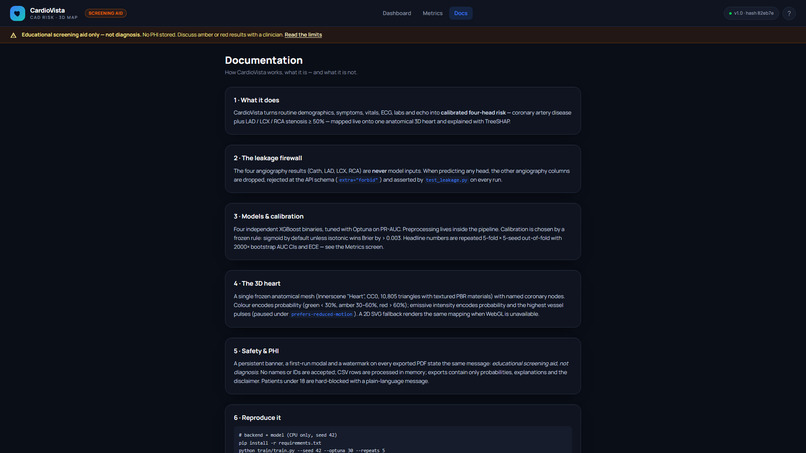The width and height of the screenshot is (806, 453).
Task: Follow the 'Read the limits' link
Action: click(x=303, y=35)
